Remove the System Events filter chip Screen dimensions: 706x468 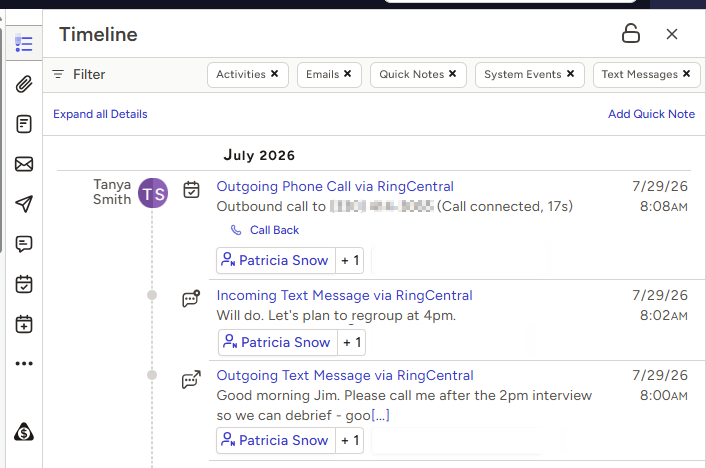(x=570, y=73)
